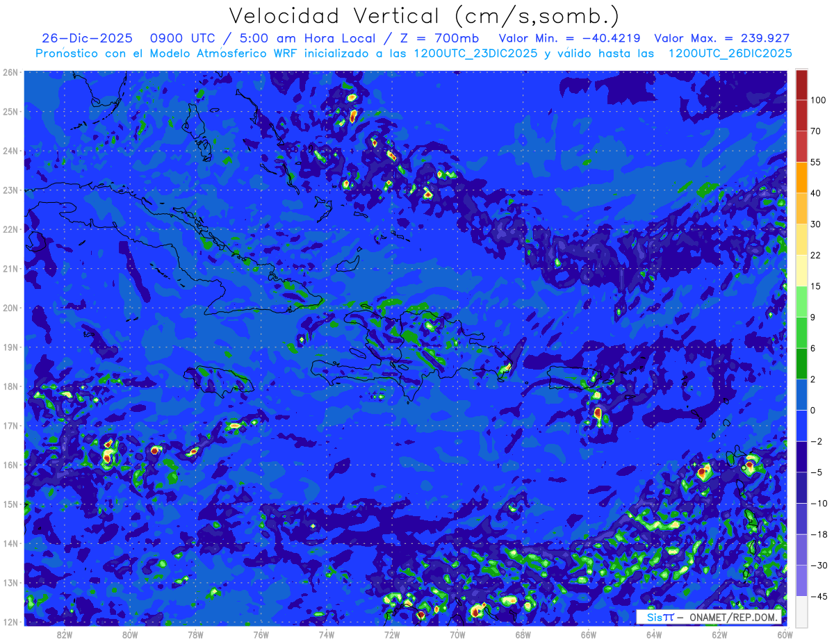Click the '12N' latitude label
Image resolution: width=834 pixels, height=644 pixels.
coord(10,622)
